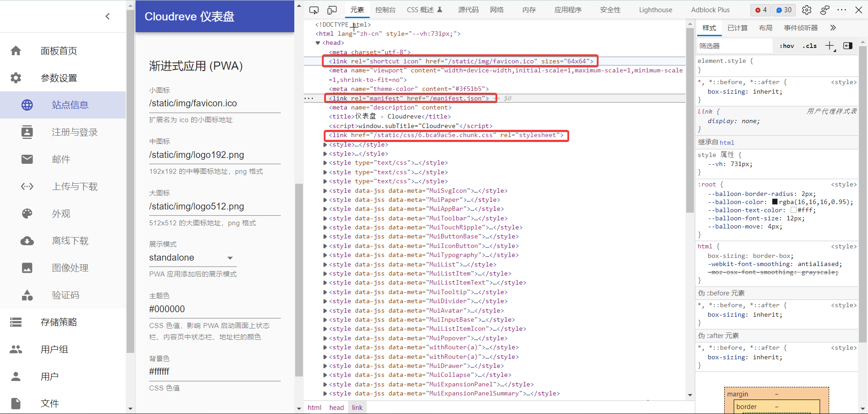Image resolution: width=868 pixels, height=414 pixels.
Task: Open DevTools settings gear
Action: (807, 10)
